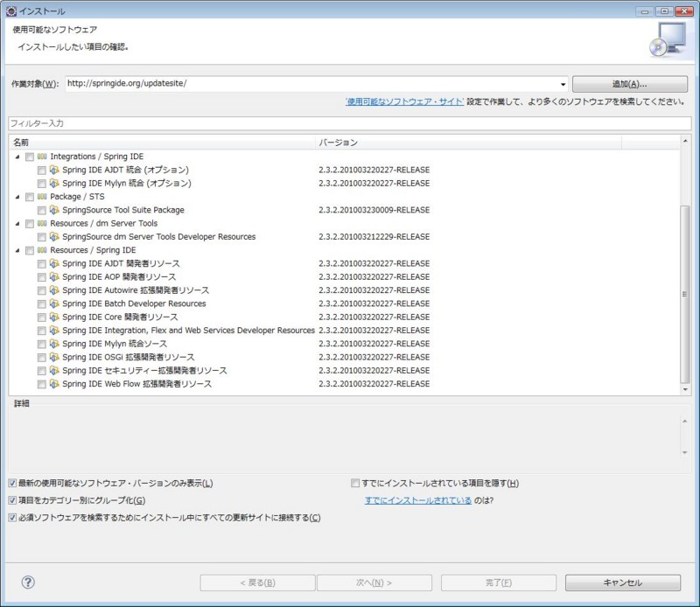Click the 完了(F) button
This screenshot has width=700, height=607.
[x=499, y=583]
